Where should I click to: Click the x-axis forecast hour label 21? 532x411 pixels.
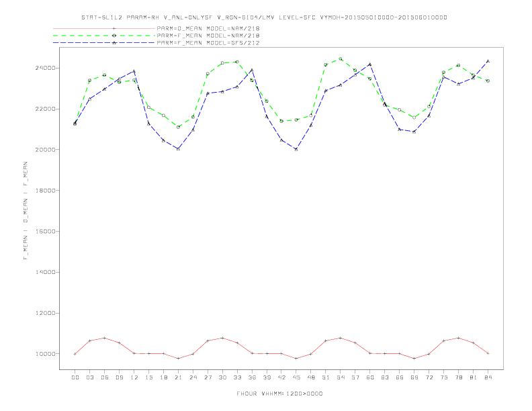coord(178,377)
